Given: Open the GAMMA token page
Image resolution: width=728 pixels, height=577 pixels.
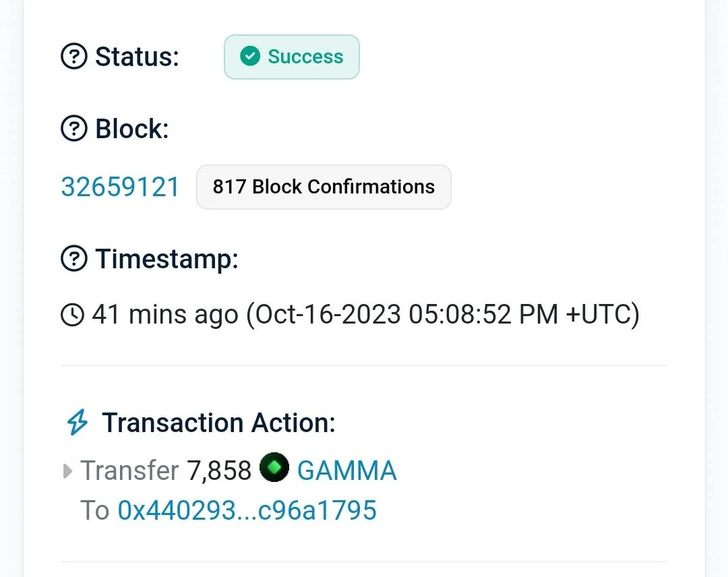Looking at the screenshot, I should [346, 470].
